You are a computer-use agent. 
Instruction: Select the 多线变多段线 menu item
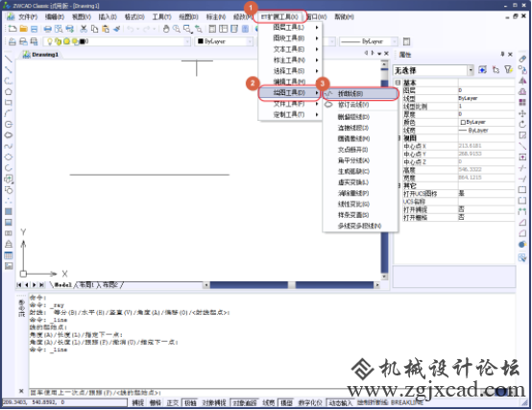360,226
